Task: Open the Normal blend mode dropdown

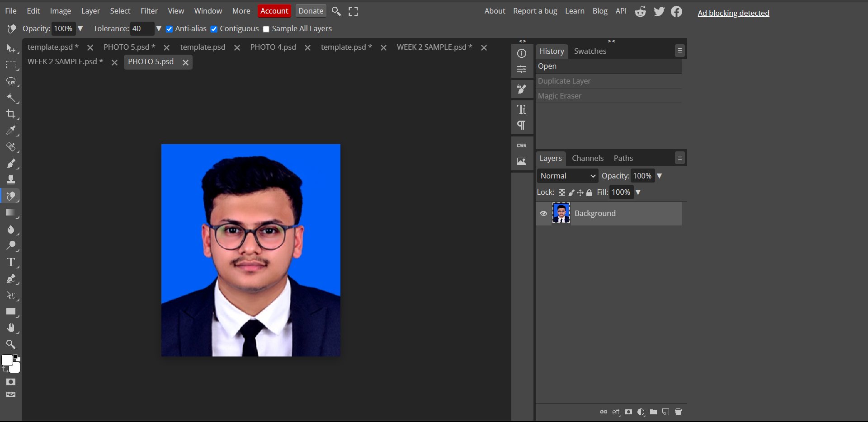Action: click(567, 176)
